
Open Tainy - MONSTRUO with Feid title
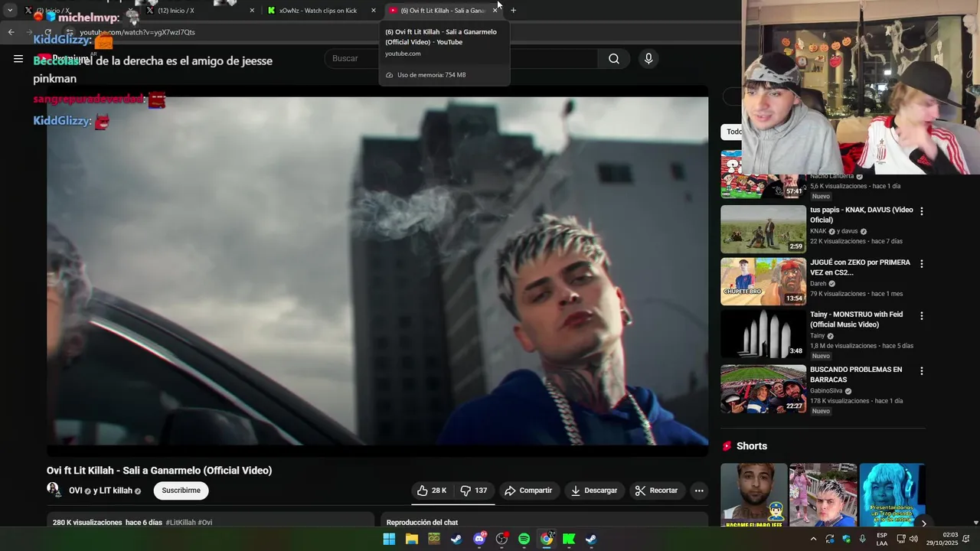coord(856,319)
